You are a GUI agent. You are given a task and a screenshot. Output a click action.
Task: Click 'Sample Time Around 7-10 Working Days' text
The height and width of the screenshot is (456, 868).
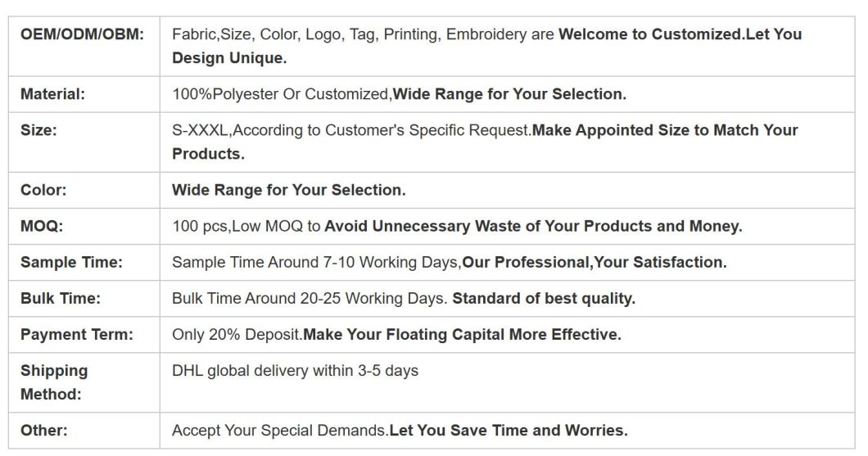[315, 262]
